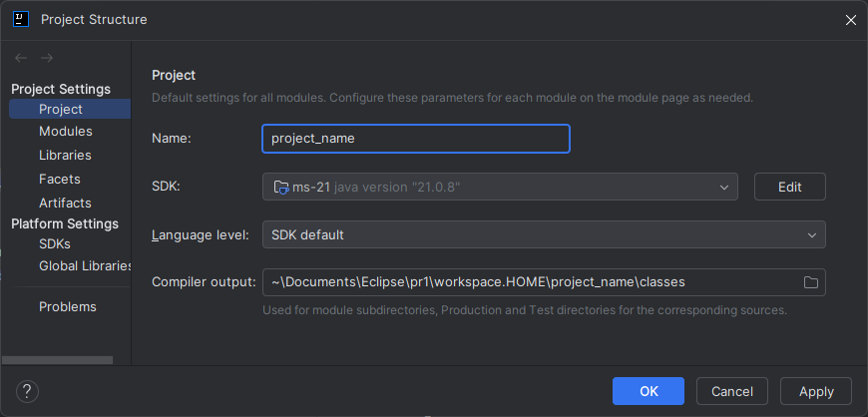Click the back navigation arrow
868x417 pixels.
coord(21,58)
